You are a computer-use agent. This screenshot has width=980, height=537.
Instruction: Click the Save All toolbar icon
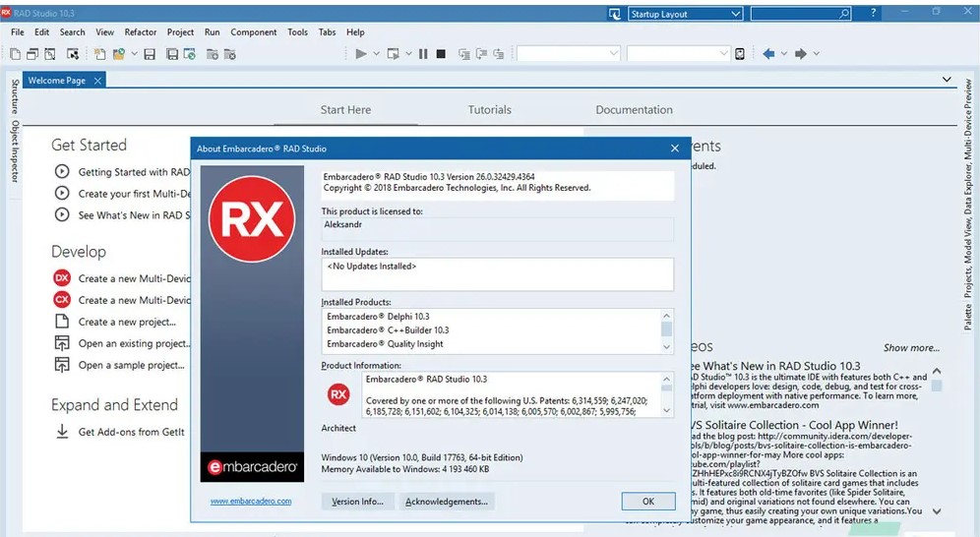coord(172,54)
